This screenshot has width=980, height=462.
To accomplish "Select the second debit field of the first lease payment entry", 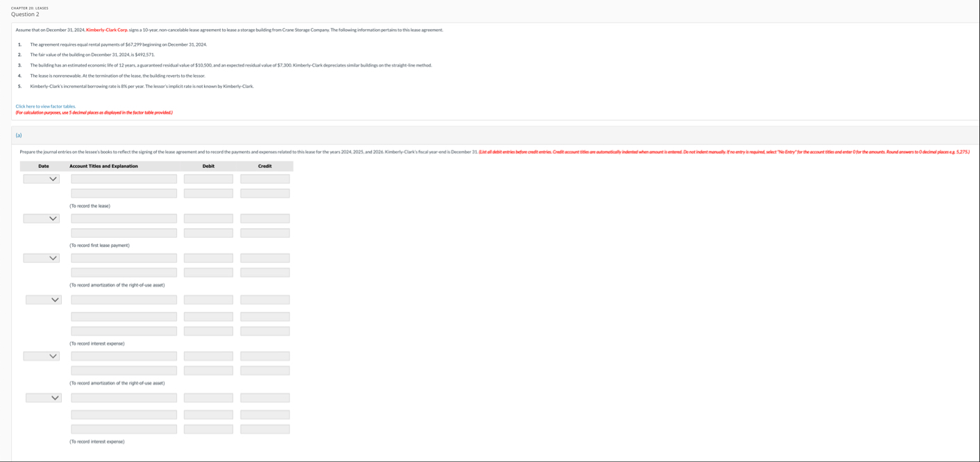I will pos(208,233).
